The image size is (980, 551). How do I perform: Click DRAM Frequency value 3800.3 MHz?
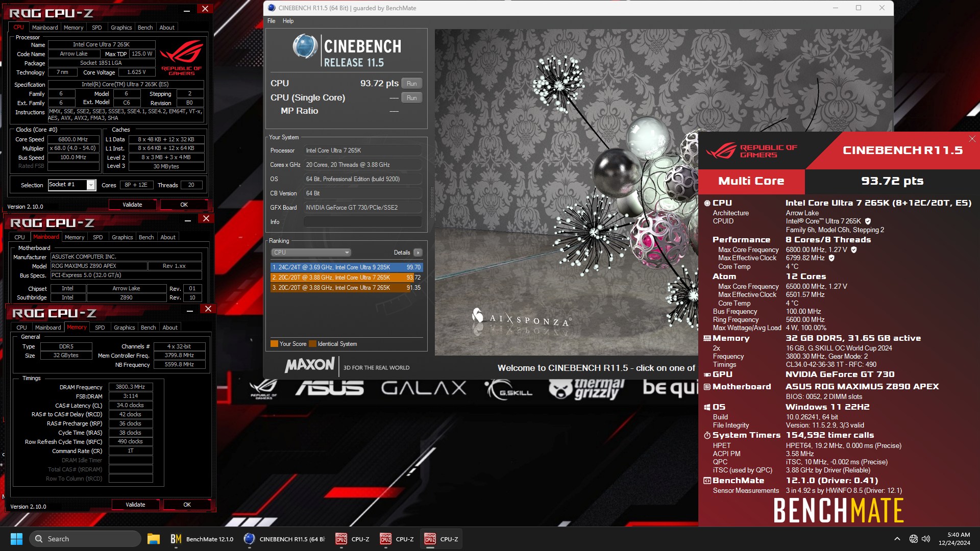click(x=130, y=387)
